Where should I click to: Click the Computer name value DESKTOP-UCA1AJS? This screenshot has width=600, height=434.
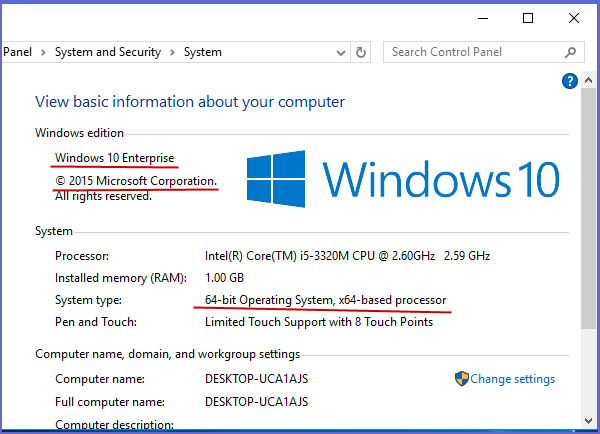coord(256,379)
